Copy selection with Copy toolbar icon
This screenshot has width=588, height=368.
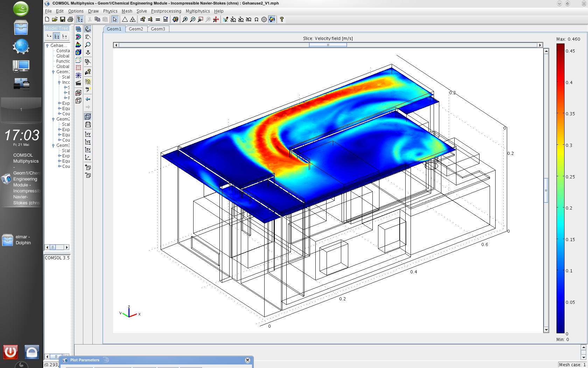[x=97, y=19]
